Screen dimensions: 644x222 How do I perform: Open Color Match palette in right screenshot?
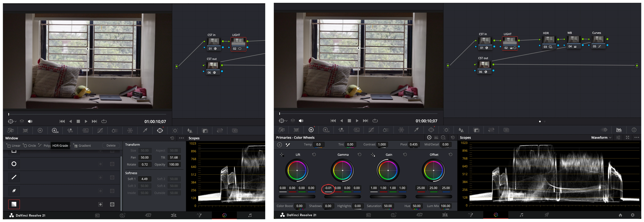tap(296, 130)
